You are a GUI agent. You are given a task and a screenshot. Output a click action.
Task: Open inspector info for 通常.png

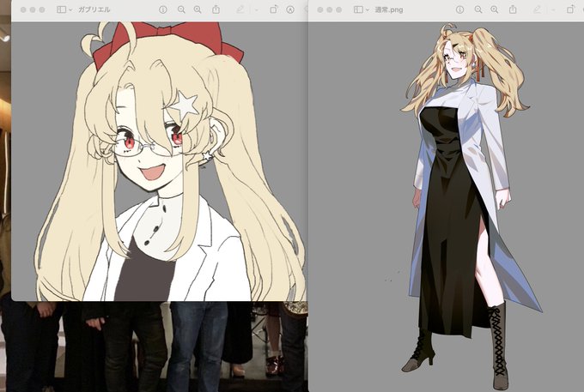point(460,10)
